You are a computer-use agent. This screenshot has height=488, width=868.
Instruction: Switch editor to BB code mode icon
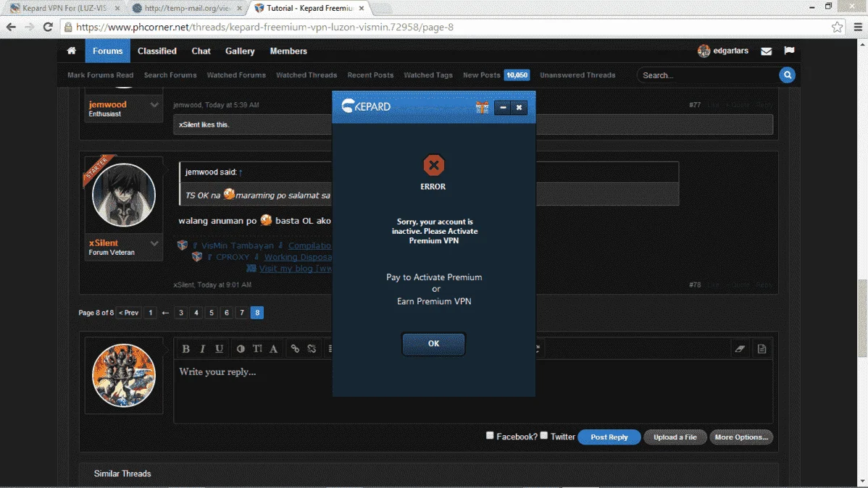[x=761, y=348]
